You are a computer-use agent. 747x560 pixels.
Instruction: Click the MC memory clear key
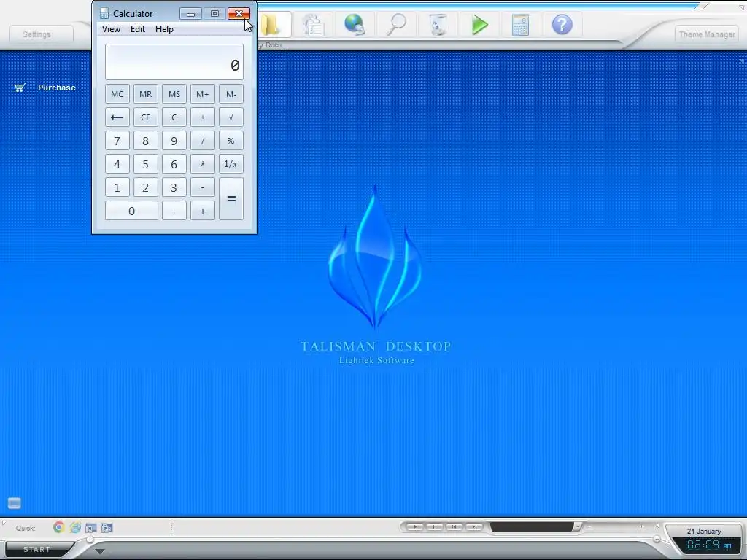[117, 94]
